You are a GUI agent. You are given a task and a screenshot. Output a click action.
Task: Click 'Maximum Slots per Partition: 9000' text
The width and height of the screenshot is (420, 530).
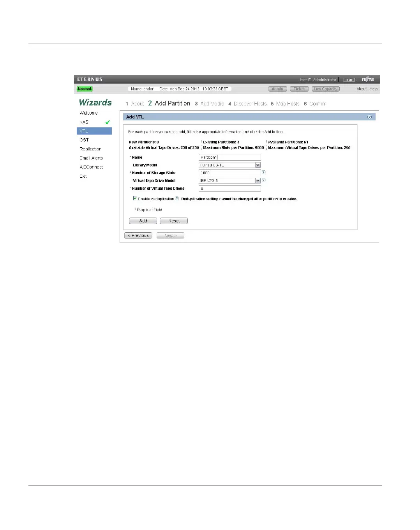coord(233,148)
